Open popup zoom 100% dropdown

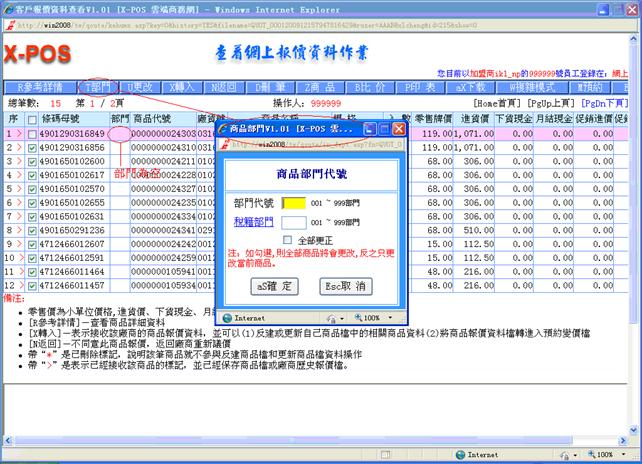tap(385, 316)
